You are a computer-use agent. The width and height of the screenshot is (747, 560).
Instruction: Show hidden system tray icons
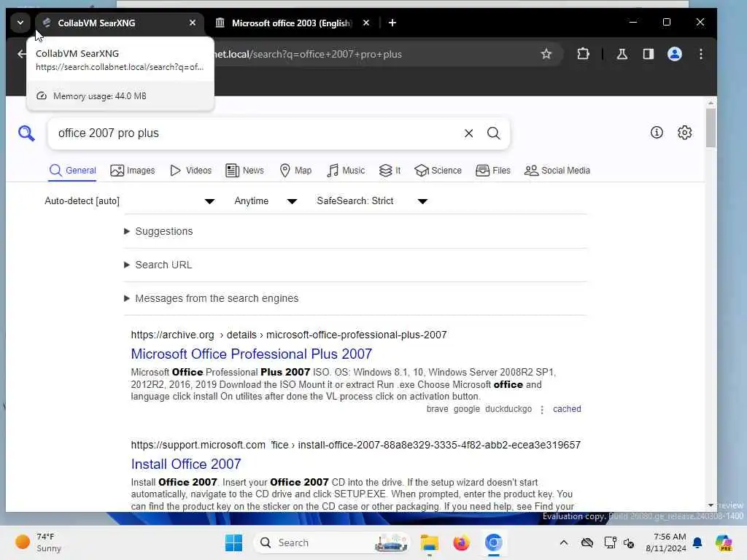(564, 542)
